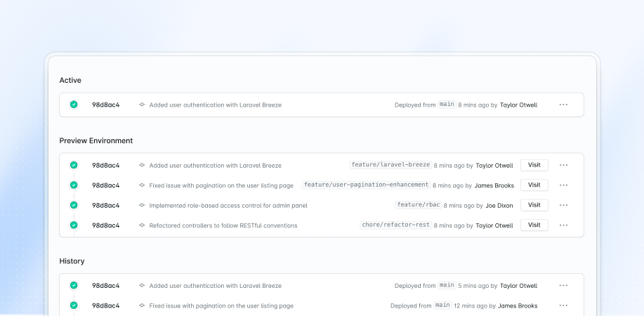
Task: Click Laravel Breeze message in feature/laravel-breeze row
Action: click(x=215, y=165)
